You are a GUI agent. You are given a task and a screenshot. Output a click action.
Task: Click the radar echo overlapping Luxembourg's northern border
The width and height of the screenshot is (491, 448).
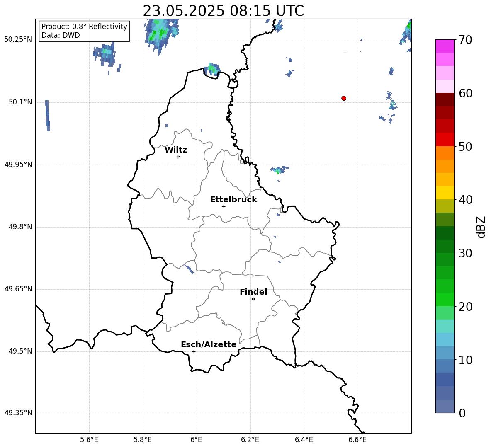(212, 69)
